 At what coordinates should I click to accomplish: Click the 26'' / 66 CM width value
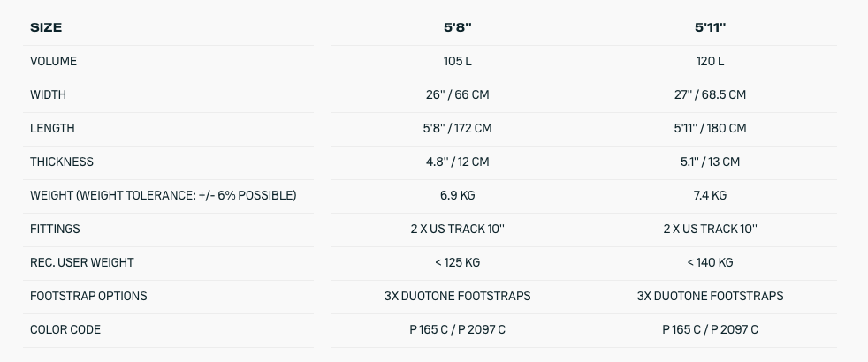(x=458, y=95)
